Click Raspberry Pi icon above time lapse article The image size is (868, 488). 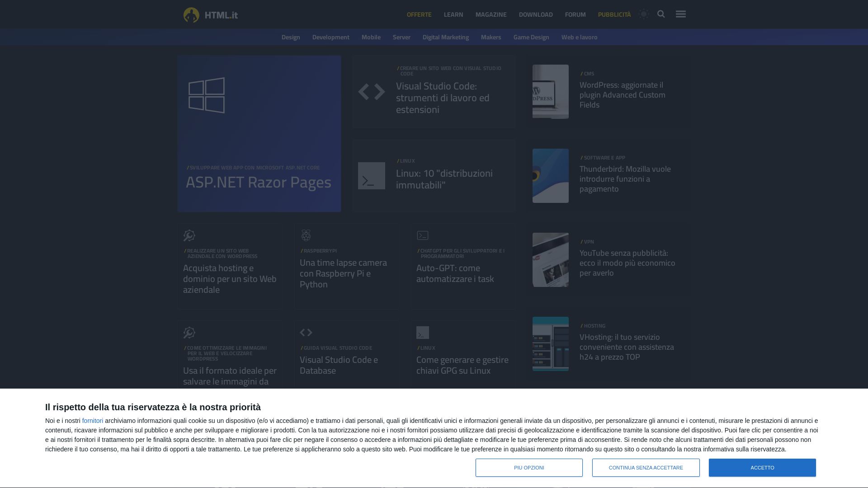point(306,235)
